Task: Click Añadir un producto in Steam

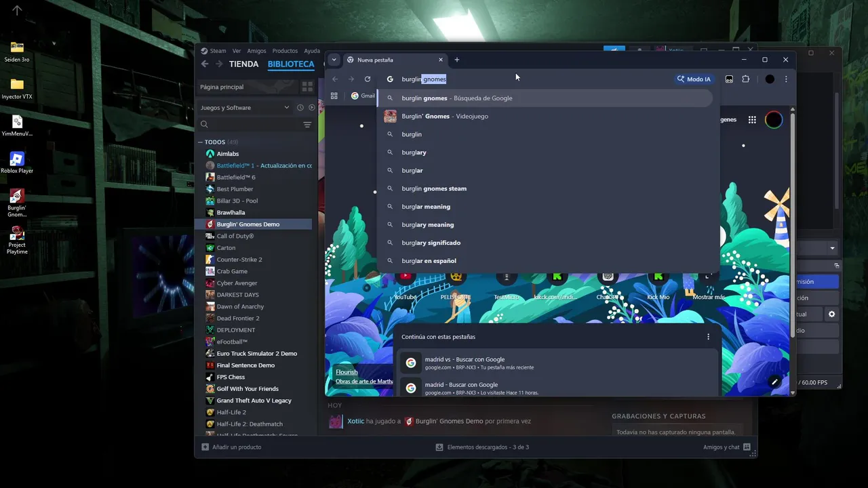Action: pos(231,447)
